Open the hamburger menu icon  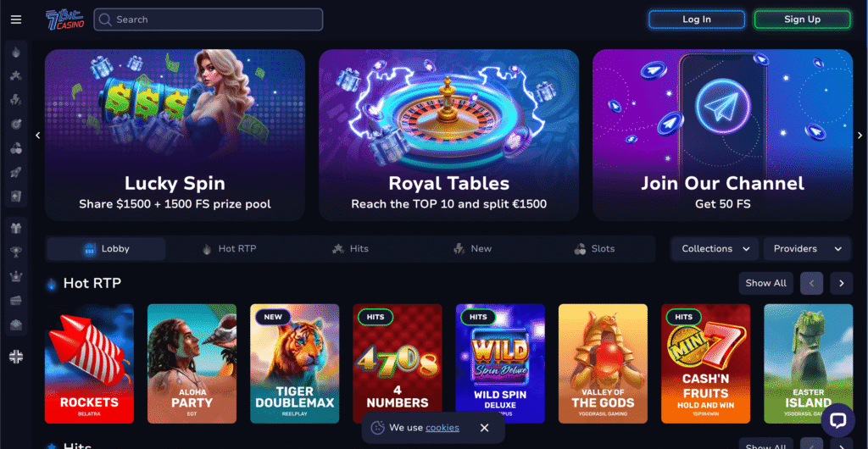click(x=16, y=19)
